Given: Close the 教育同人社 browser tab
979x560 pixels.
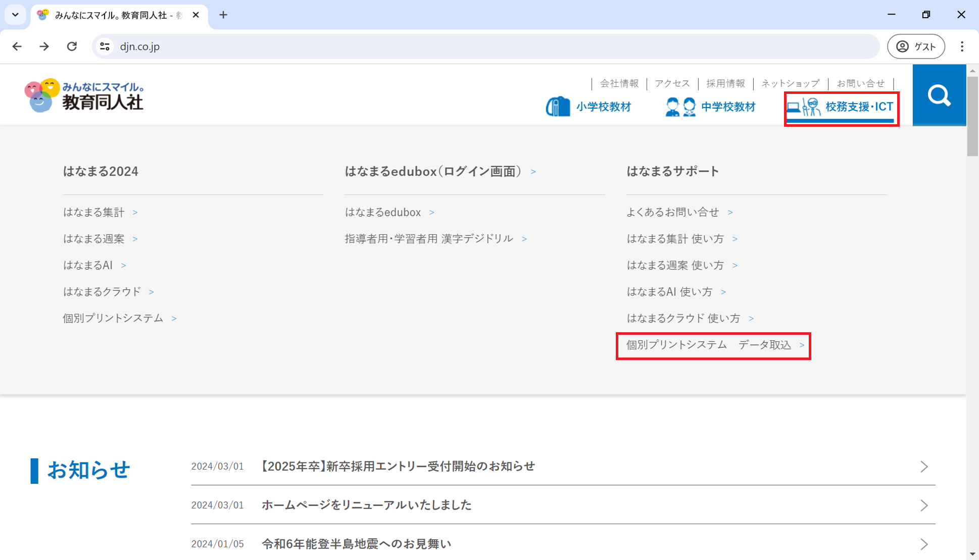Looking at the screenshot, I should pyautogui.click(x=196, y=15).
